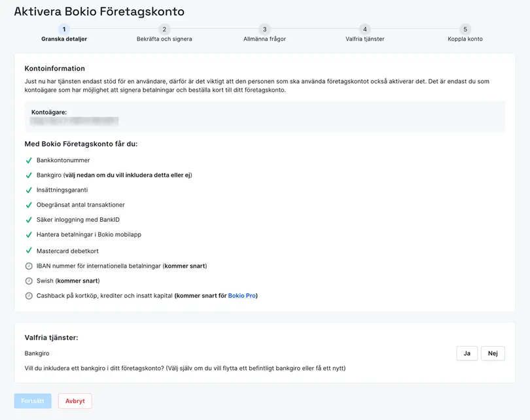Image resolution: width=530 pixels, height=420 pixels.
Task: Select the Valfria tjänster step label
Action: click(364, 39)
